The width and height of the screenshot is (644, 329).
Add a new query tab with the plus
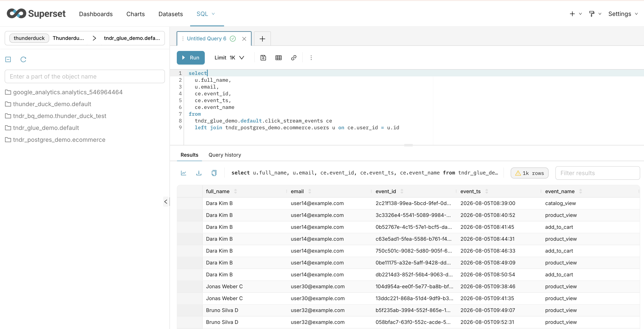262,39
